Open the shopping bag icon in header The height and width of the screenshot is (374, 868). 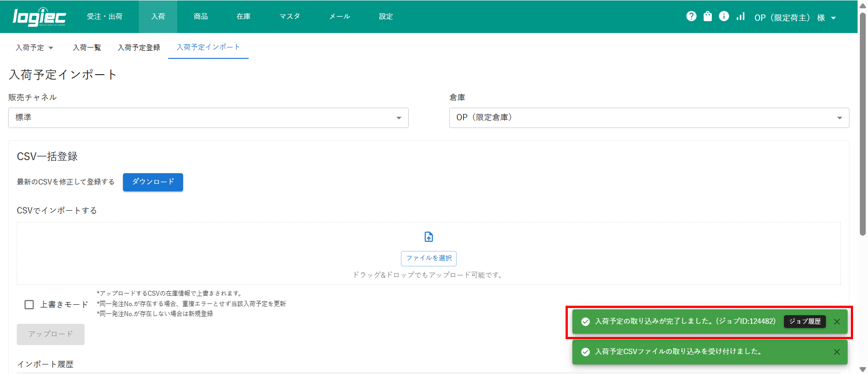708,16
